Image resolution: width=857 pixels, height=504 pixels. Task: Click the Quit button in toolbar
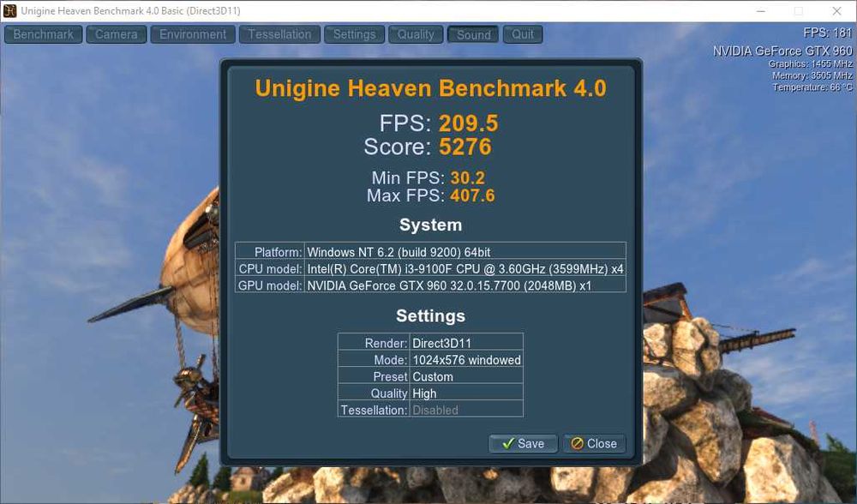click(x=523, y=34)
